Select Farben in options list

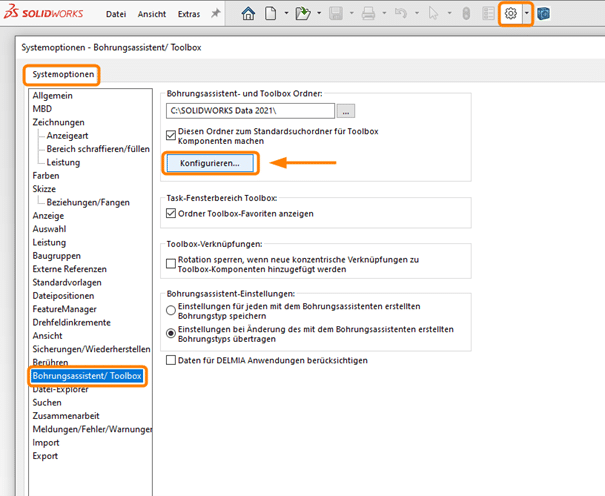click(x=46, y=175)
